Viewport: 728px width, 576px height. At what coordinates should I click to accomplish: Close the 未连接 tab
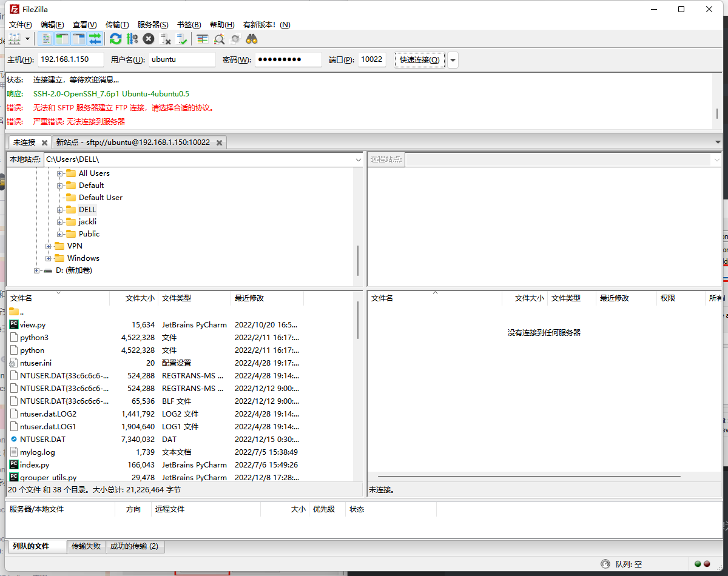[x=44, y=142]
